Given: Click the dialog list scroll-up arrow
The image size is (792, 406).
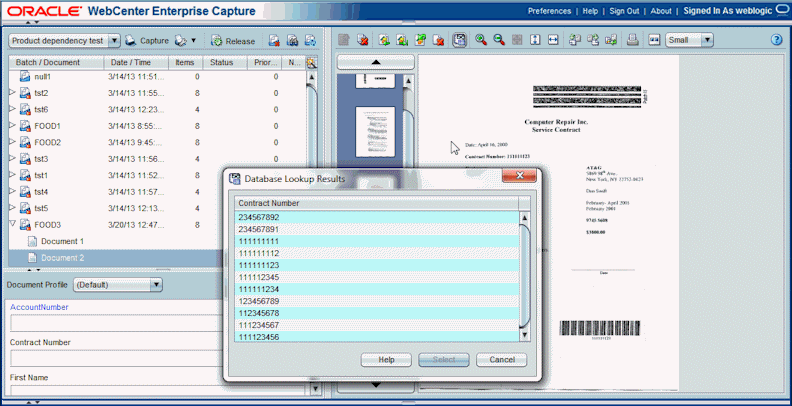Looking at the screenshot, I should pos(524,218).
